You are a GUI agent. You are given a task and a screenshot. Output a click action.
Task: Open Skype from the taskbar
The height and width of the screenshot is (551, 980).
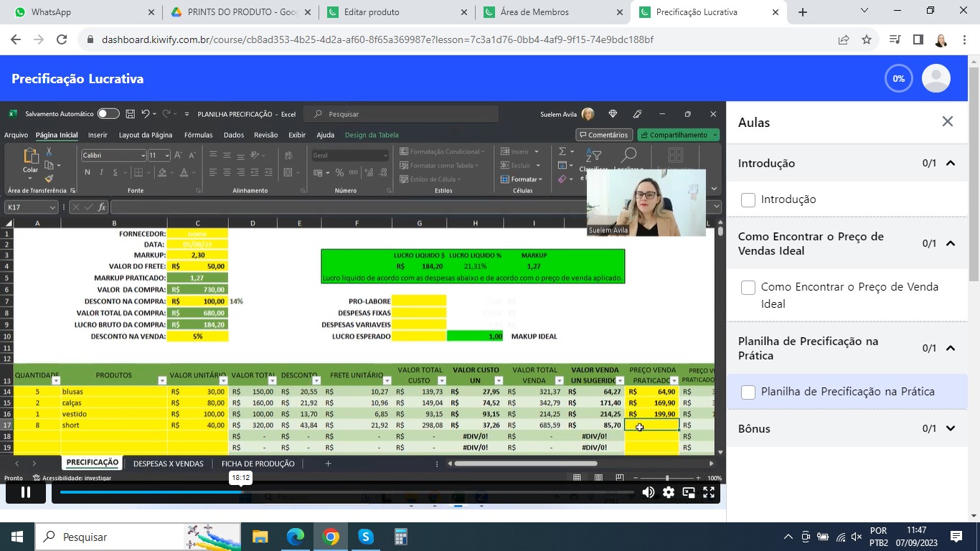tap(366, 537)
